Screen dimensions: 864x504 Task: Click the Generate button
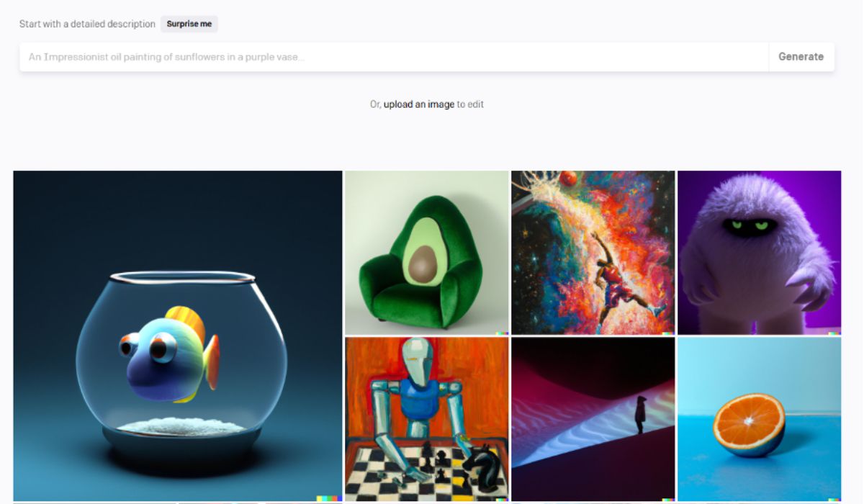[801, 57]
